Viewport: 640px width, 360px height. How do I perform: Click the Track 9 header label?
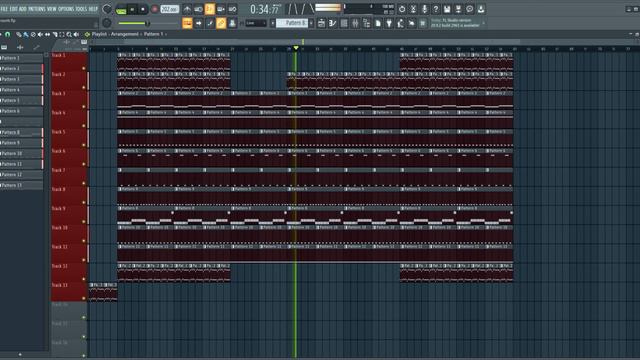(58, 209)
